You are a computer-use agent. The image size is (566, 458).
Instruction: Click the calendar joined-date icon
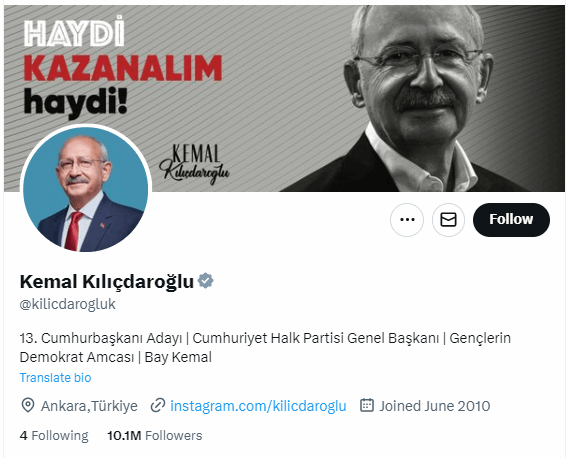click(x=367, y=405)
